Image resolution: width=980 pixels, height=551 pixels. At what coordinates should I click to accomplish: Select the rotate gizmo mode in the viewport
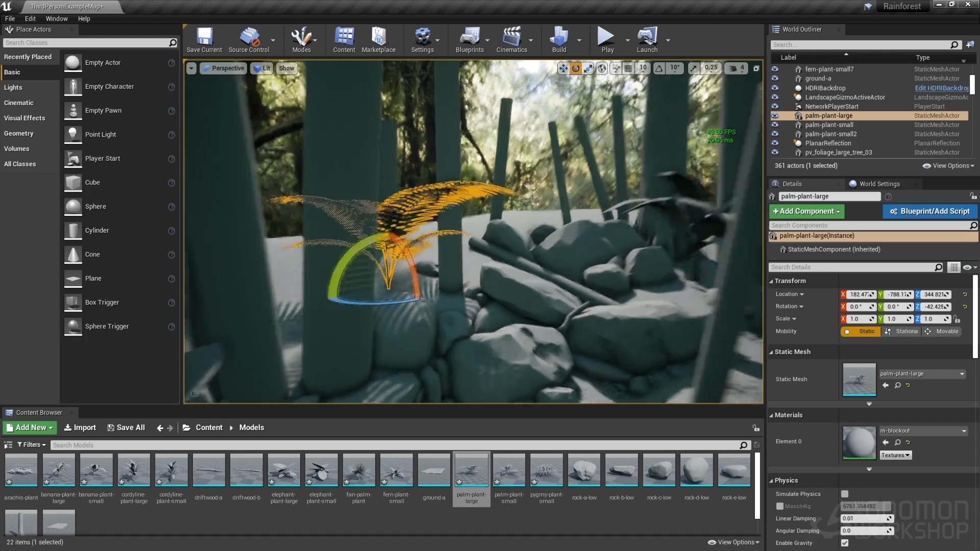point(576,68)
